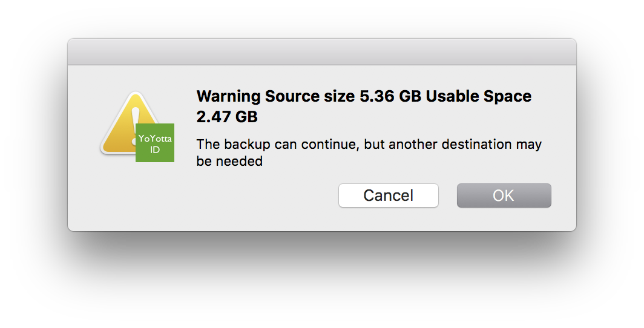Click empty space between Cancel and OK
The height and width of the screenshot is (328, 644).
click(x=448, y=195)
